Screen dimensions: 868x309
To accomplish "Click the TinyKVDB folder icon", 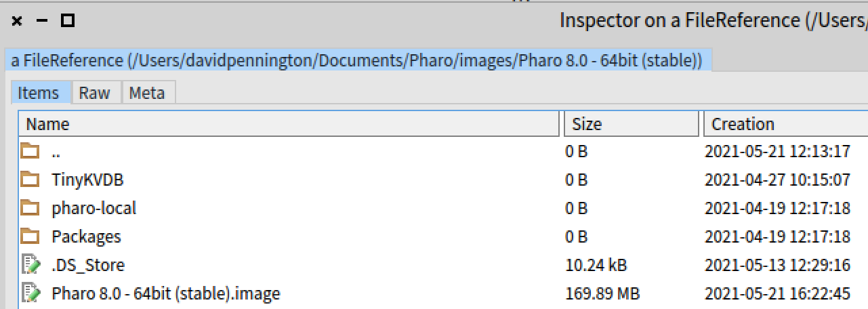I will [29, 179].
